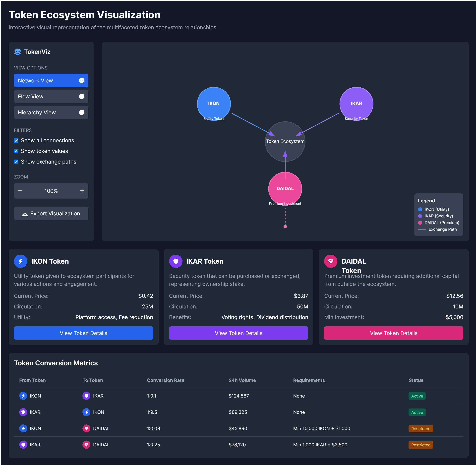
Task: Toggle off Show exchange paths
Action: point(16,161)
